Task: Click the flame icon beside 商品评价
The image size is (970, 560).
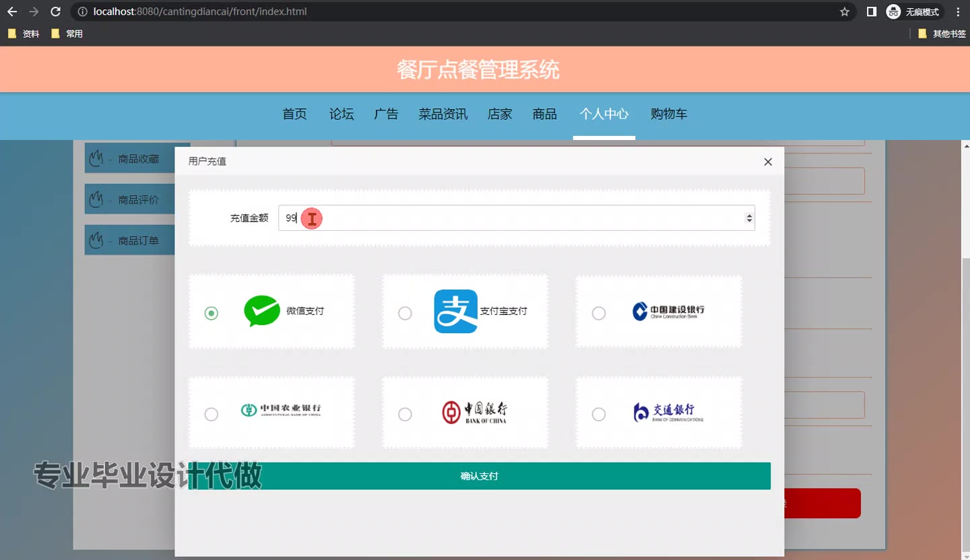Action: tap(96, 199)
